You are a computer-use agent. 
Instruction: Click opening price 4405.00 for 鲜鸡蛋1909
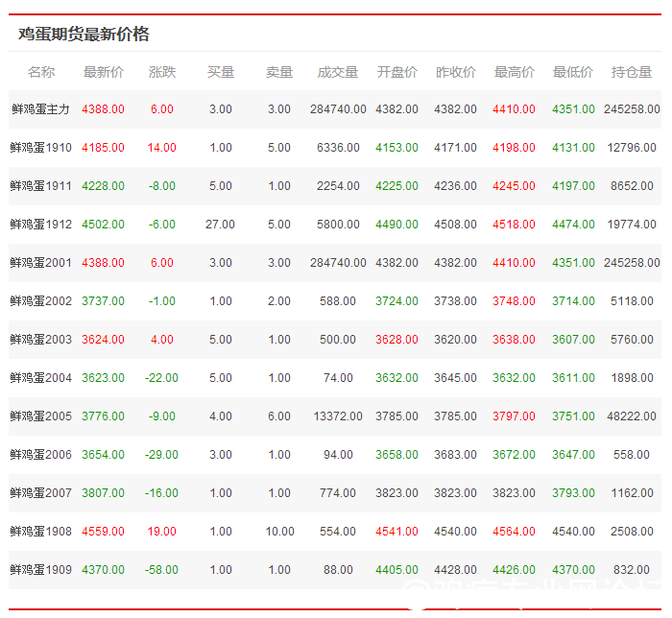click(396, 570)
